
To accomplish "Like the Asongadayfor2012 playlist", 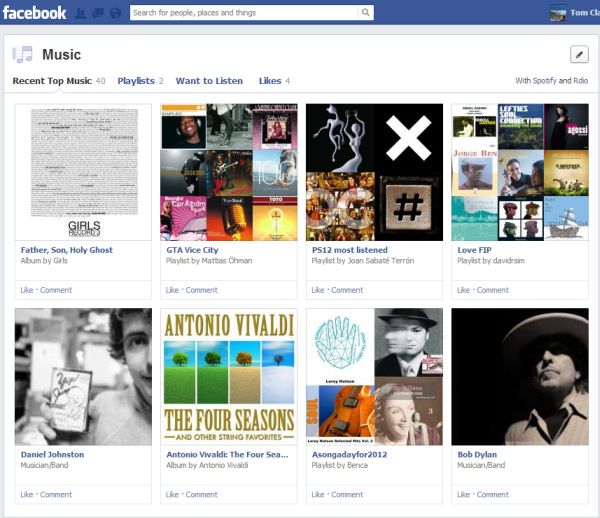I will pyautogui.click(x=318, y=495).
